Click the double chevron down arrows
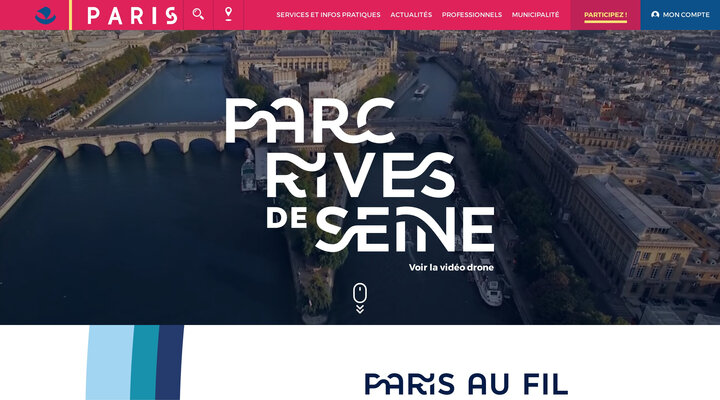Viewport: 720px width, 400px height. coord(360,309)
